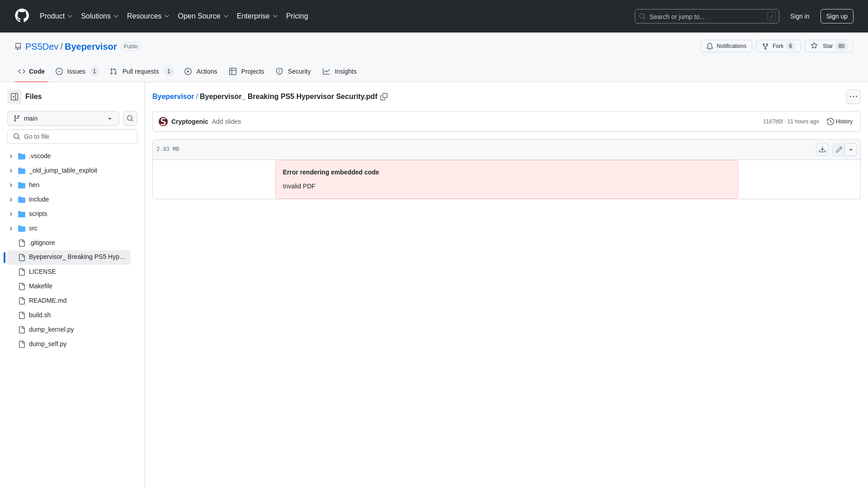Viewport: 868px width, 488px height.
Task: Switch to the Pull requests tab
Action: 142,71
